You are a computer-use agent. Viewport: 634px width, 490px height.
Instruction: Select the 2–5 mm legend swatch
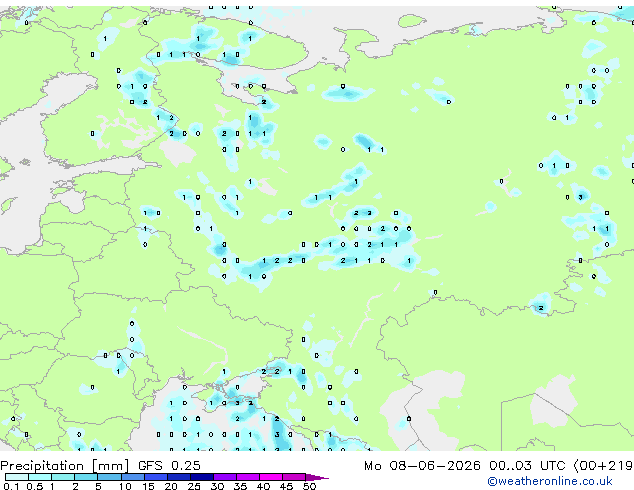(x=86, y=477)
